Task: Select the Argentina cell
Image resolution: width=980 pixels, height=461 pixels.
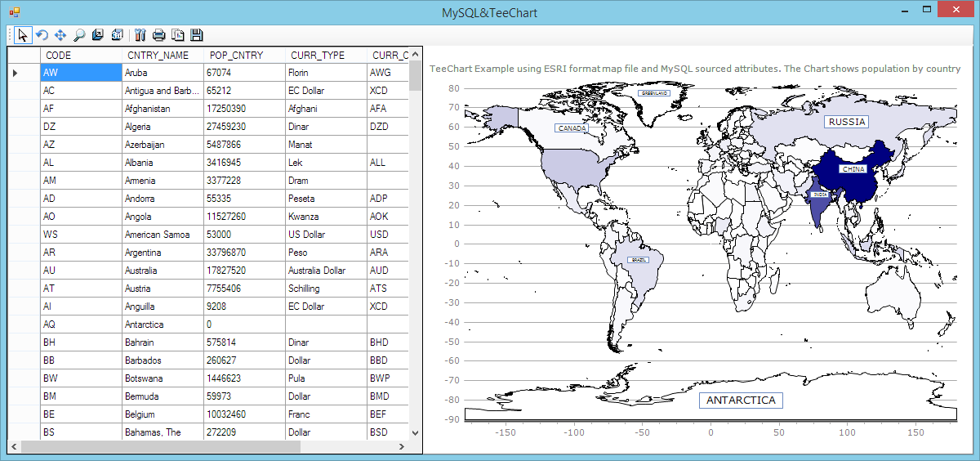Action: 163,253
